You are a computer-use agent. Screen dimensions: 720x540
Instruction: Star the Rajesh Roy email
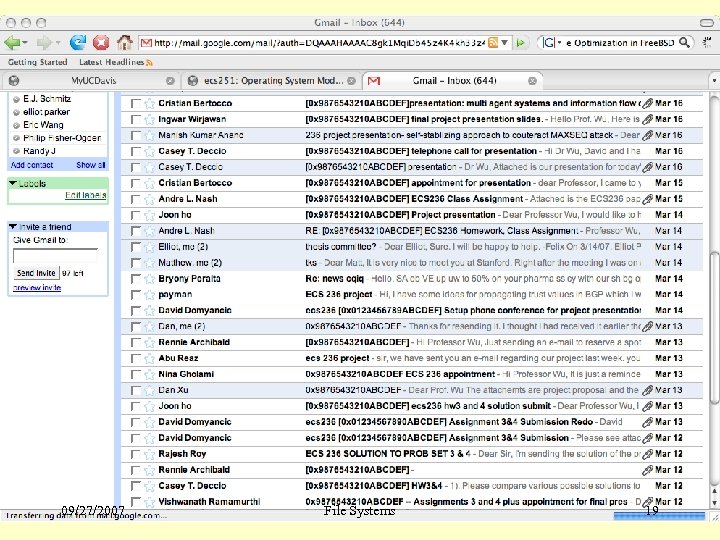(x=149, y=454)
